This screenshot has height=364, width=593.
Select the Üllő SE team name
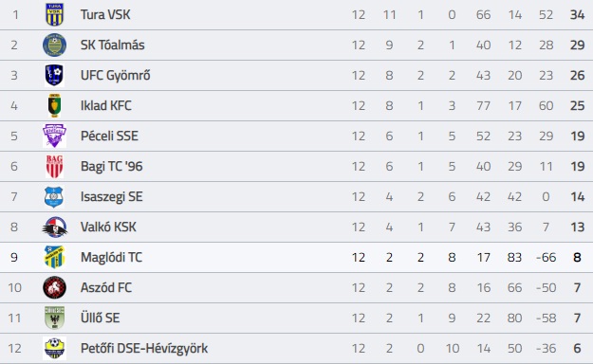(100, 318)
